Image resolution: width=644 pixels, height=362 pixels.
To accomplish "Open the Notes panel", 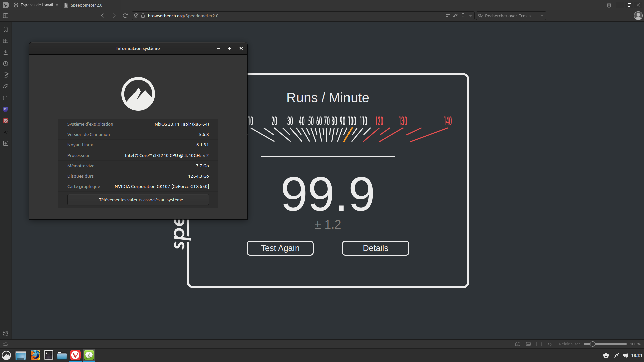I will point(6,75).
